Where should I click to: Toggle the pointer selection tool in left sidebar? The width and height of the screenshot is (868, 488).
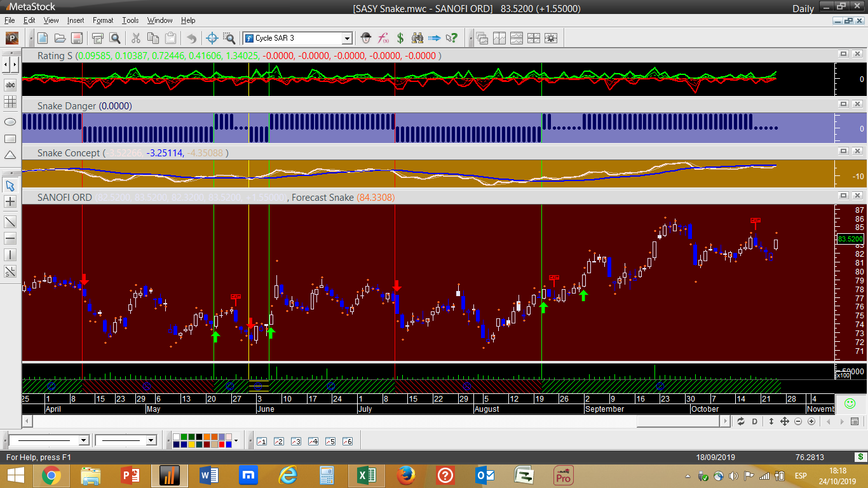tap(10, 186)
